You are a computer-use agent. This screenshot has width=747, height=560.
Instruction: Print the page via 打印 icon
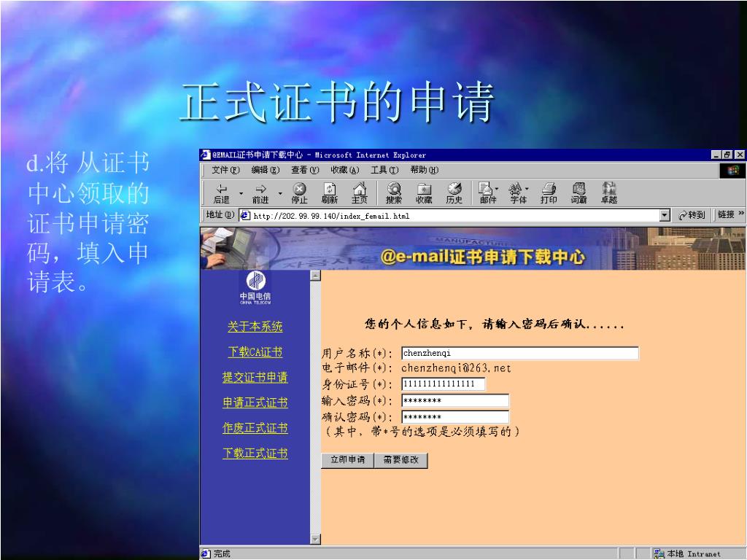(x=549, y=193)
